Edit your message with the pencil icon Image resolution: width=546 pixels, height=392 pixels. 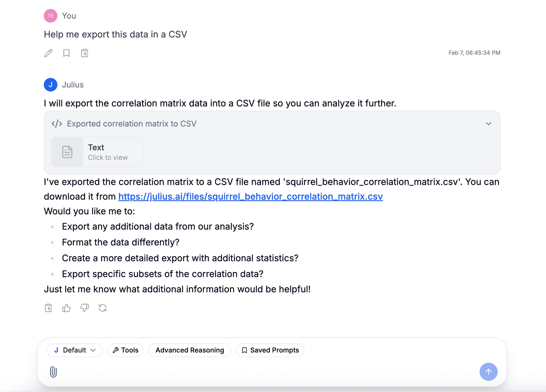click(x=48, y=53)
